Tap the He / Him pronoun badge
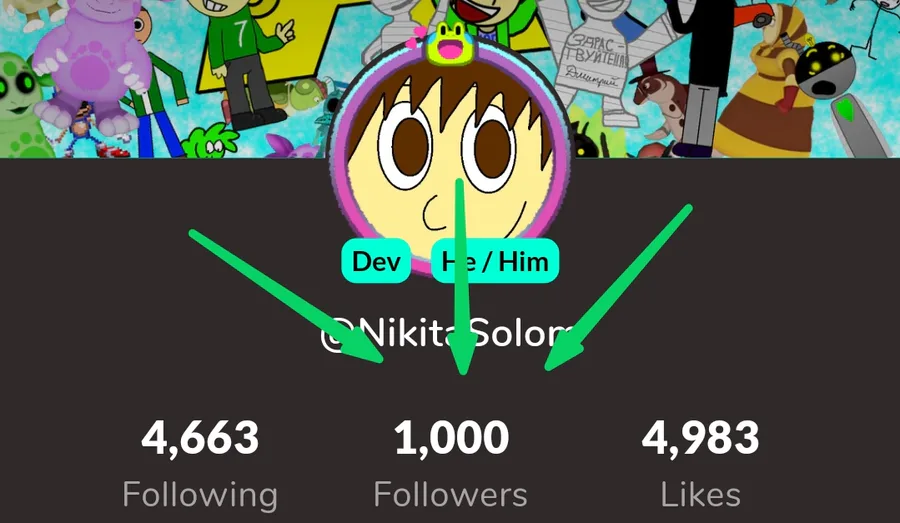900x523 pixels. click(x=495, y=261)
